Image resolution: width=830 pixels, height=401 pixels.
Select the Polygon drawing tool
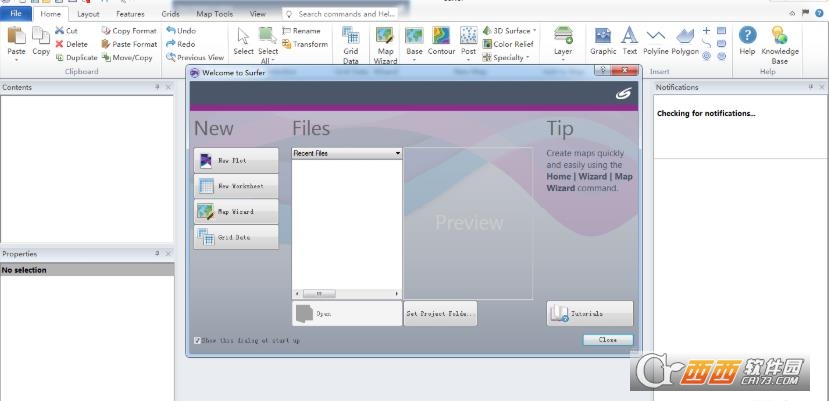coord(685,41)
